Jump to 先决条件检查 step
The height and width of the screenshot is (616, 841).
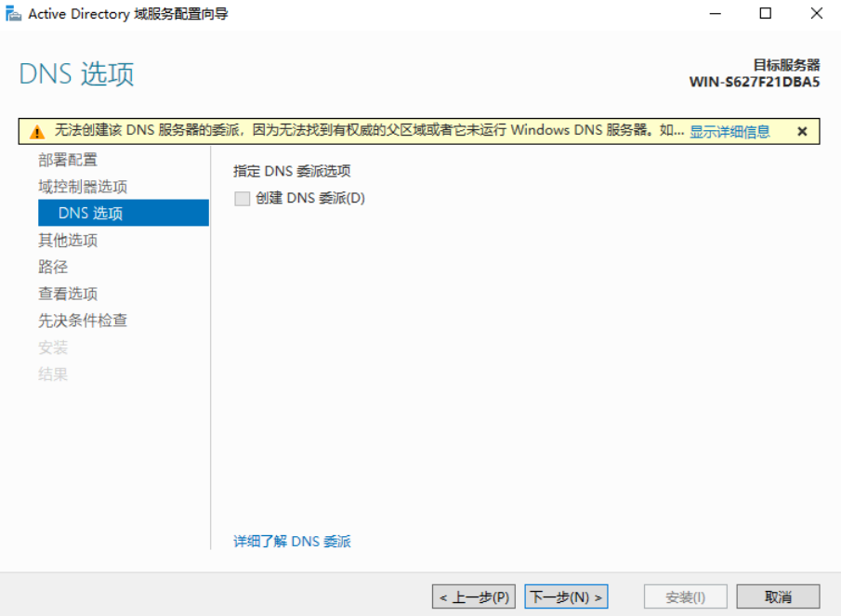pos(83,321)
